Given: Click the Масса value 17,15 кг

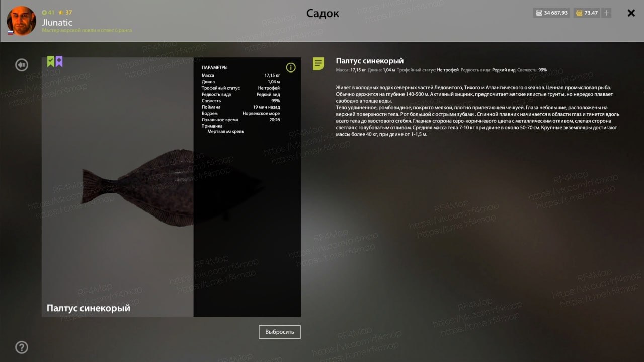Looking at the screenshot, I should coord(272,75).
